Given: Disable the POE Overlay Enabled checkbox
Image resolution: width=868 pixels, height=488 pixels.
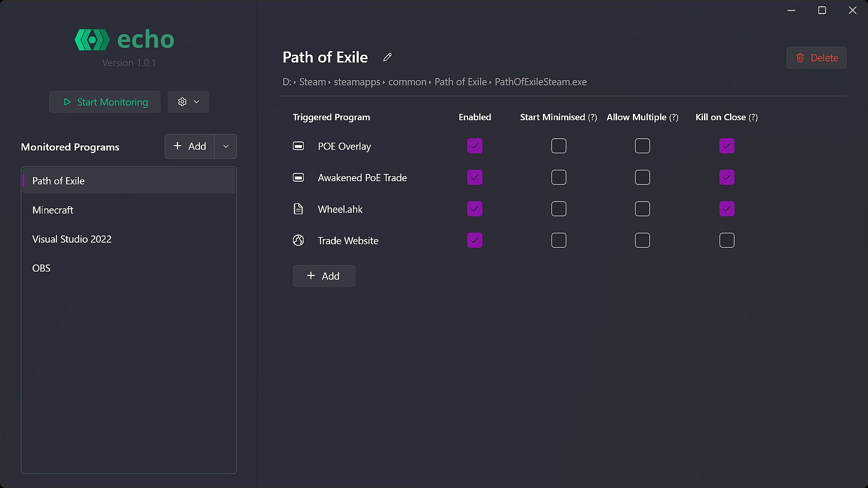Looking at the screenshot, I should (475, 146).
